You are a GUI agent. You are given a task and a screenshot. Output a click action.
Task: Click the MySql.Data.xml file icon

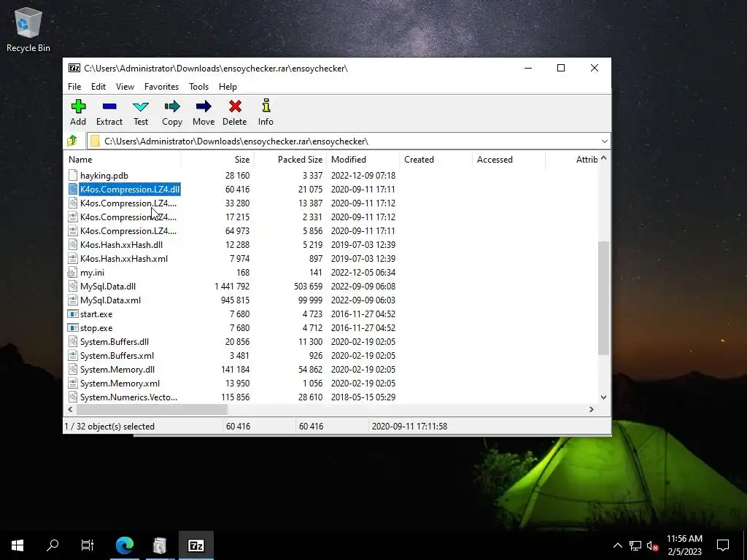click(72, 300)
